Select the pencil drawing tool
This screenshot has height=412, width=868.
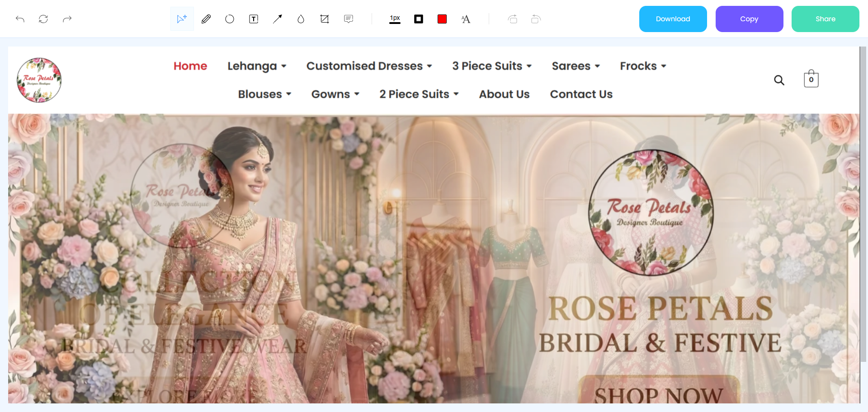[206, 19]
